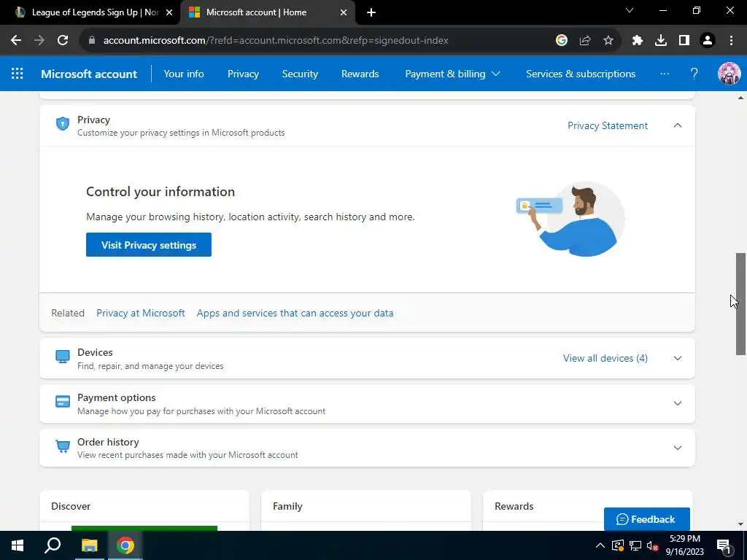Click the page vertical scrollbar thumb

[740, 304]
